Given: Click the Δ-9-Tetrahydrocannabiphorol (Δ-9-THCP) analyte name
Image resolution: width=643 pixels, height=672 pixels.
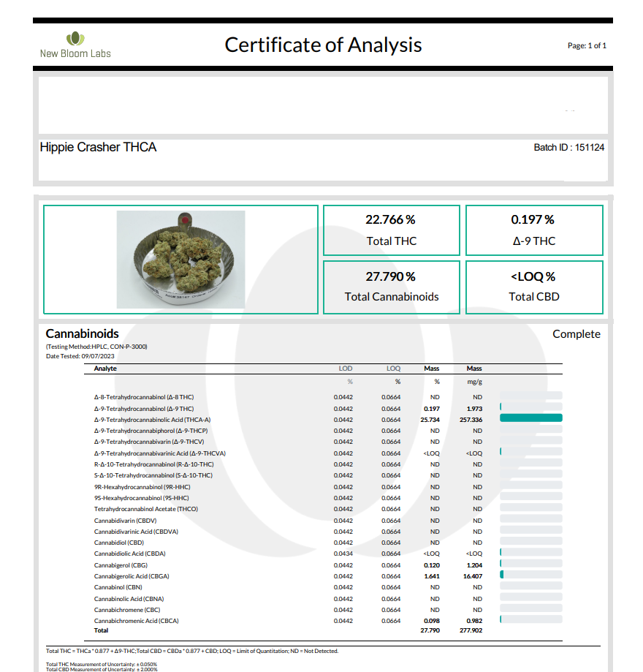Looking at the screenshot, I should tap(151, 431).
